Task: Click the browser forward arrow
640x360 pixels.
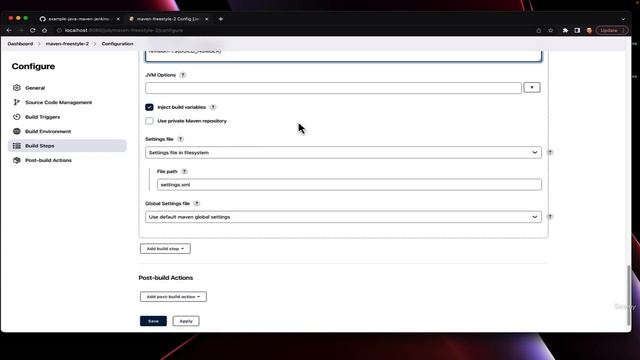Action: [x=21, y=30]
